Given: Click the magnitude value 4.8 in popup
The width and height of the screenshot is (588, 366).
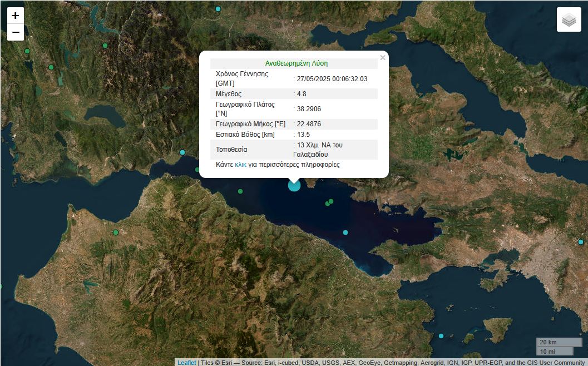Looking at the screenshot, I should click(x=302, y=94).
